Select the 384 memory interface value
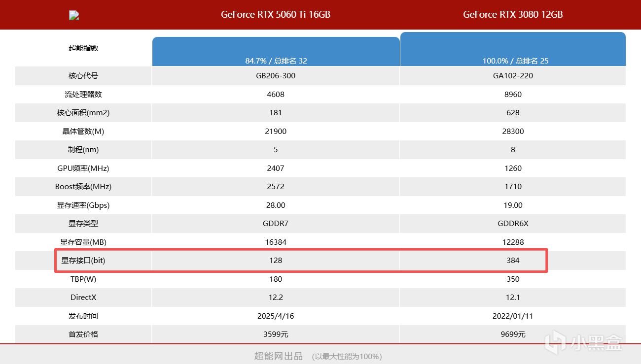 click(x=513, y=261)
